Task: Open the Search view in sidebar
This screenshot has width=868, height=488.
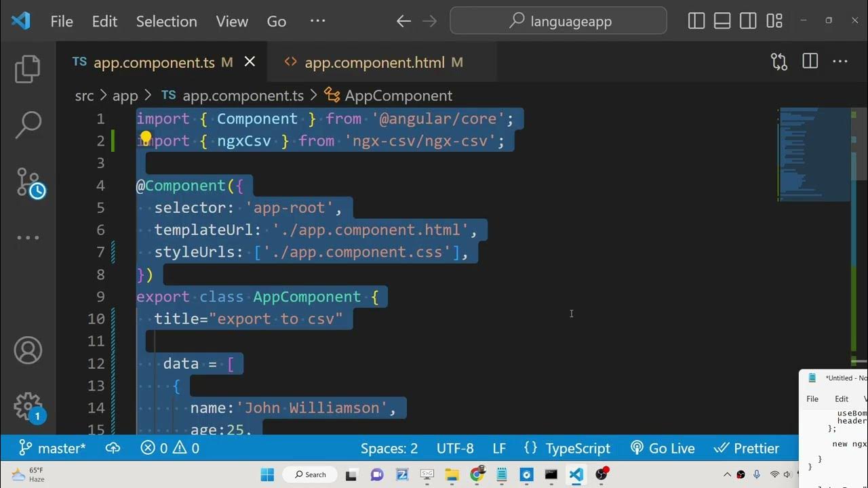Action: click(x=28, y=125)
